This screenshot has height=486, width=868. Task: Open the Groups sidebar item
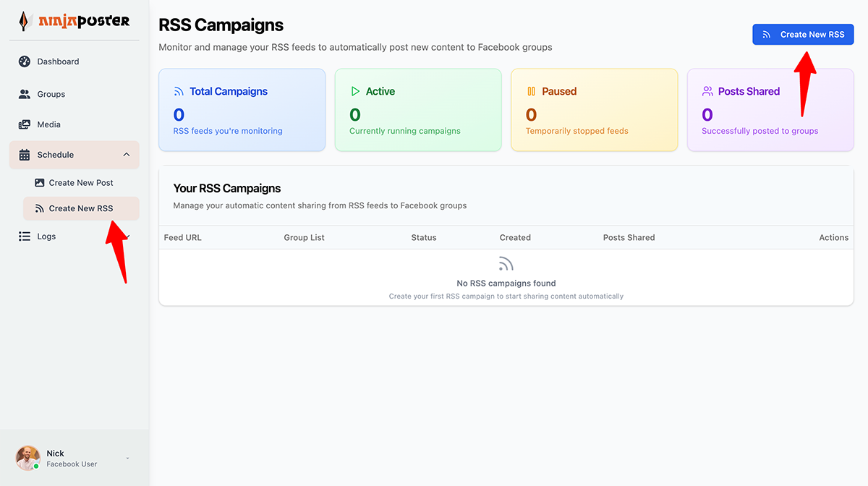pyautogui.click(x=74, y=94)
